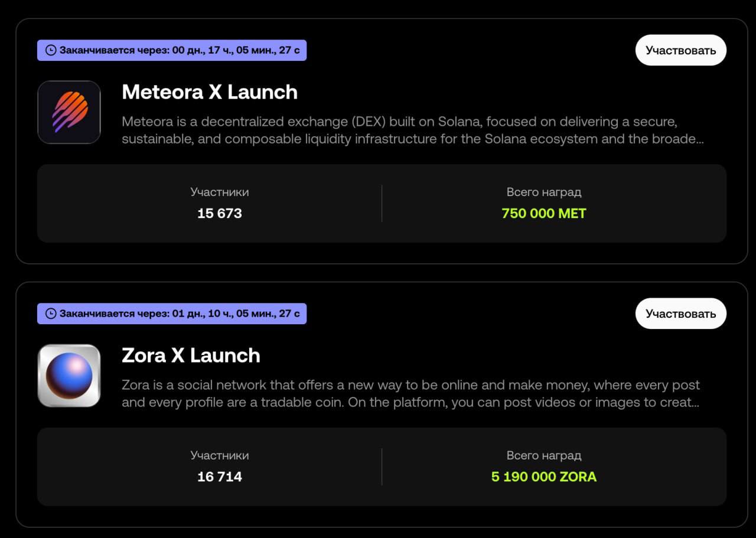Select the Meteora countdown timer badge

coord(172,50)
